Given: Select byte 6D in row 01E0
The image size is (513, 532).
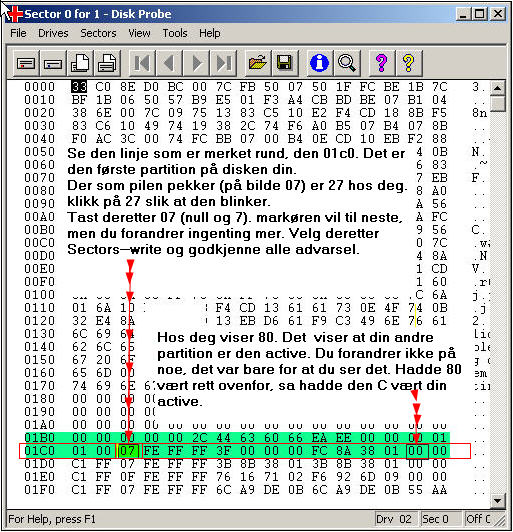Looking at the screenshot, I should point(367,477).
